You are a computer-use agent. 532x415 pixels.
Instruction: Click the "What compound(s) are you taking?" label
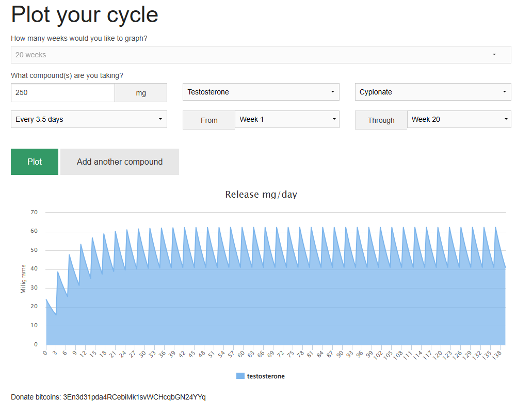tap(67, 75)
